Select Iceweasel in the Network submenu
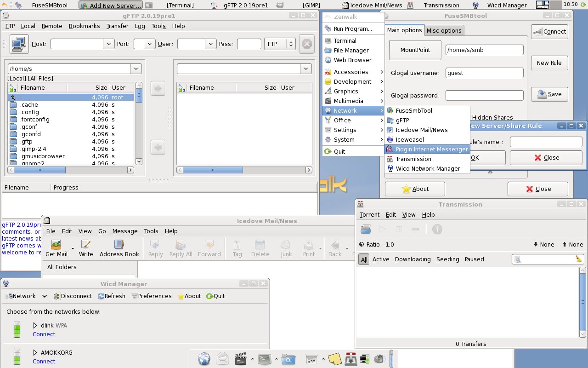This screenshot has height=368, width=588. [427, 140]
